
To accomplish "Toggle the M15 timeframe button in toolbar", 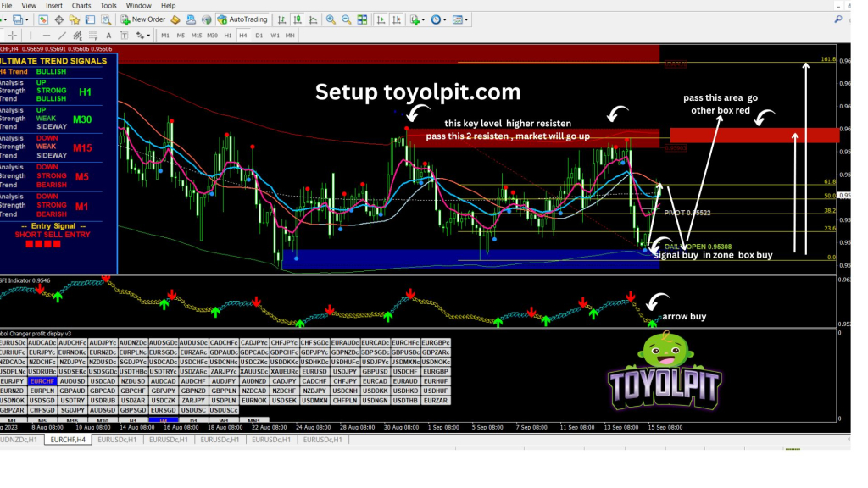I will (x=196, y=36).
